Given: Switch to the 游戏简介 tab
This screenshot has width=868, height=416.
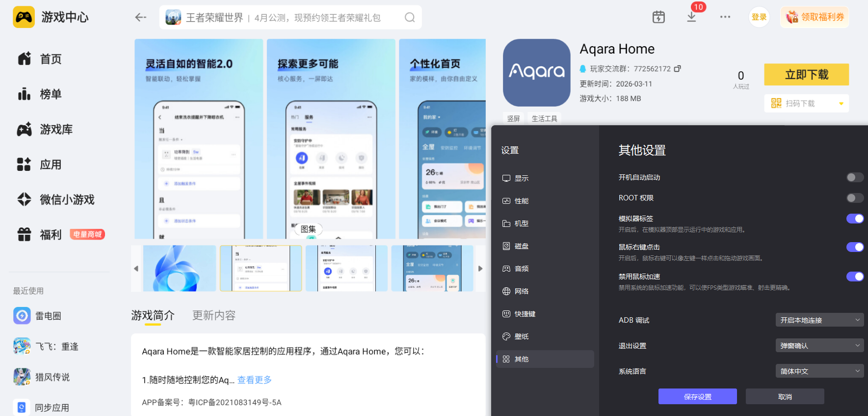Looking at the screenshot, I should pos(153,315).
